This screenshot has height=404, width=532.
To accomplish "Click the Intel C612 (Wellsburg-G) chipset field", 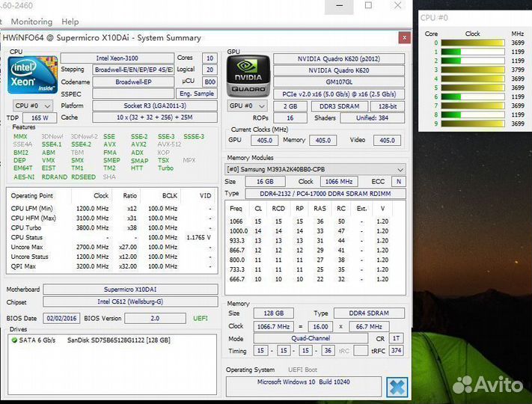I will pyautogui.click(x=130, y=302).
